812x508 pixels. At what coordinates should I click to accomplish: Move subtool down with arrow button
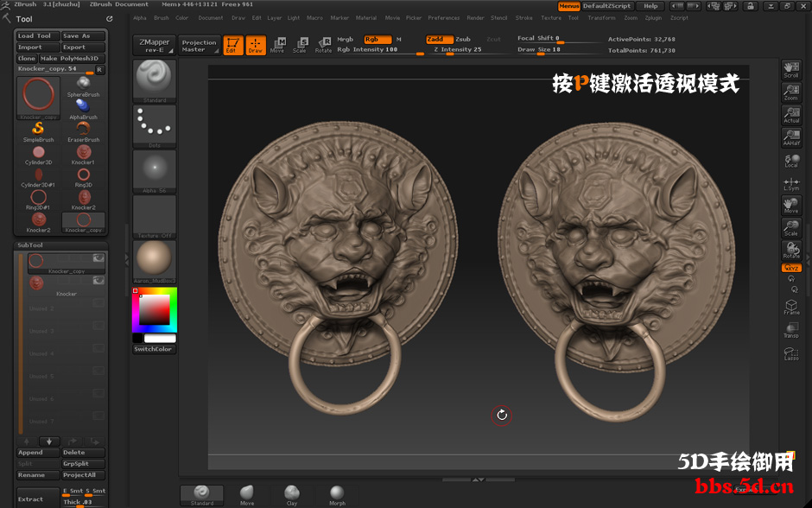point(49,441)
